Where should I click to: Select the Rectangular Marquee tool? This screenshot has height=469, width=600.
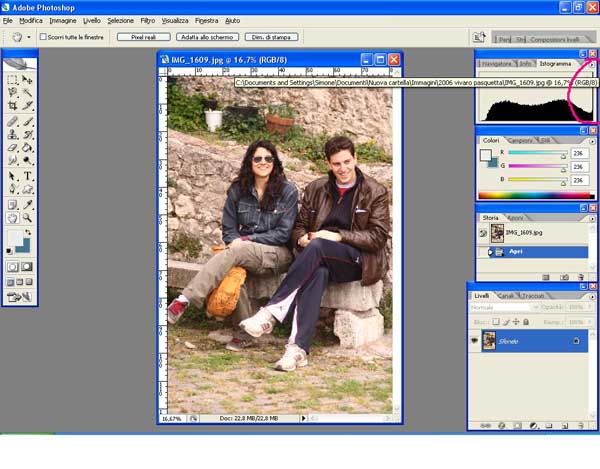tap(12, 79)
